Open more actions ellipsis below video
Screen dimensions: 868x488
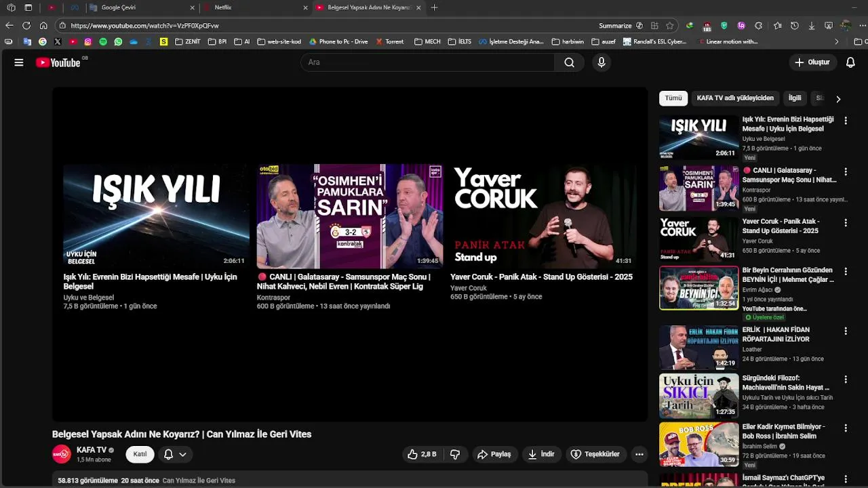[639, 454]
